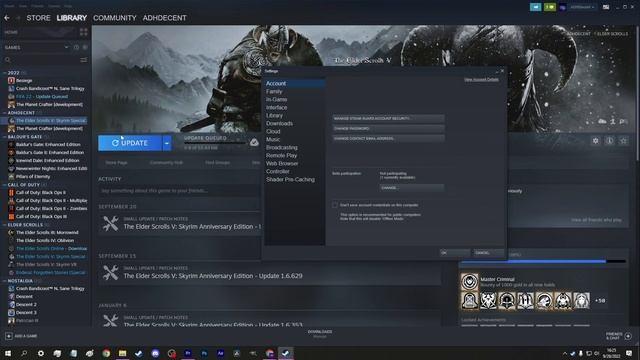Collapse the ELDER SCROLLS collection group
Viewport: 640px width, 360px height.
(x=5, y=225)
